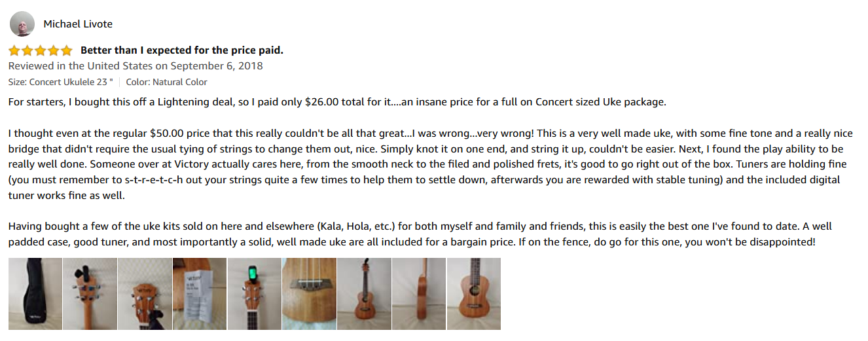Image resolution: width=868 pixels, height=341 pixels.
Task: Click paragraph starting 'Having bought a few'
Action: tap(420, 234)
